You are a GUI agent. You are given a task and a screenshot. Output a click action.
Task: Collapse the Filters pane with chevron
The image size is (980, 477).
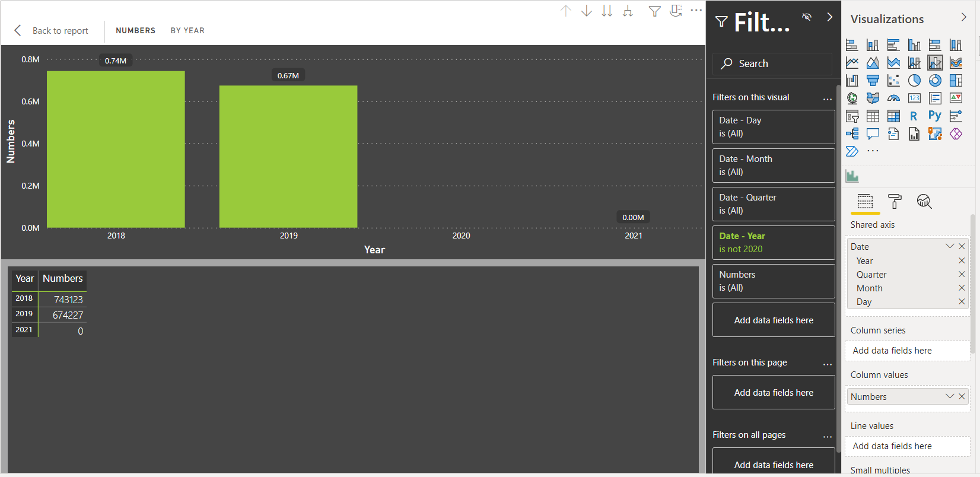pos(829,17)
